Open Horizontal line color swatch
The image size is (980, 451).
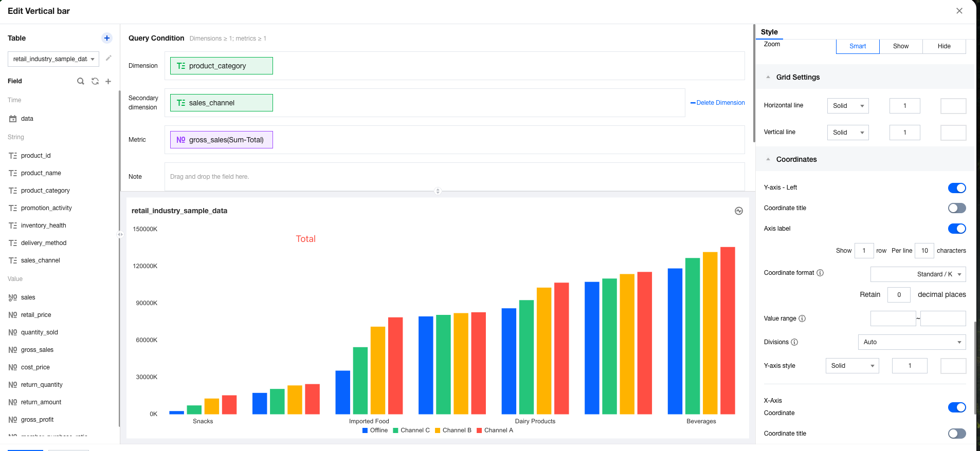click(953, 106)
